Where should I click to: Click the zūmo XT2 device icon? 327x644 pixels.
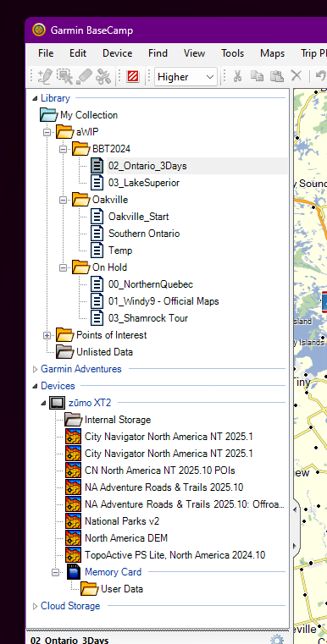pos(58,403)
